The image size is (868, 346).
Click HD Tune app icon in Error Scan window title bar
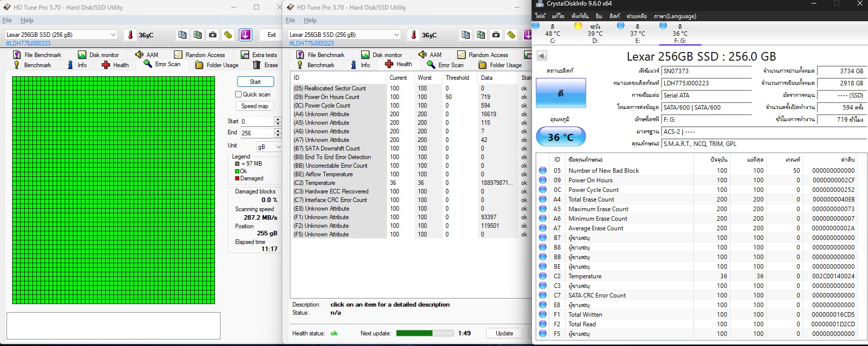point(7,7)
